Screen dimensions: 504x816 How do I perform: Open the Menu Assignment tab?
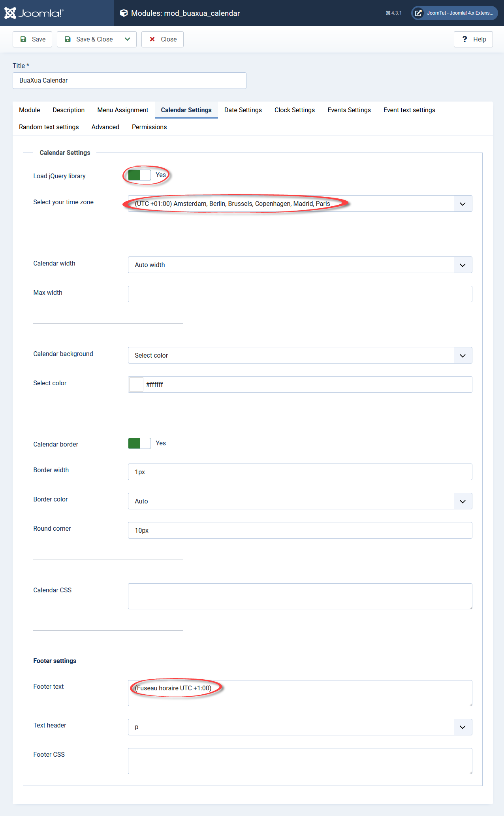123,110
